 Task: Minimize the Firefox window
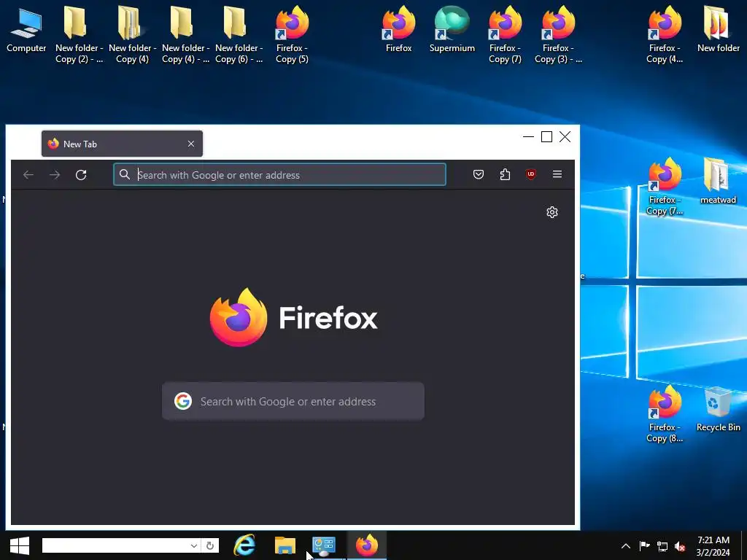point(528,137)
